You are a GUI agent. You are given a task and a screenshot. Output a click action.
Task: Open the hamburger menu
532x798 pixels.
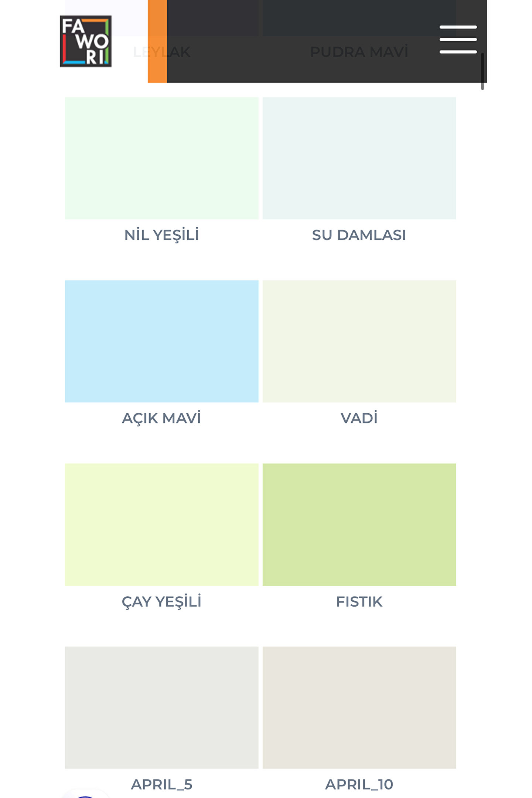click(458, 40)
